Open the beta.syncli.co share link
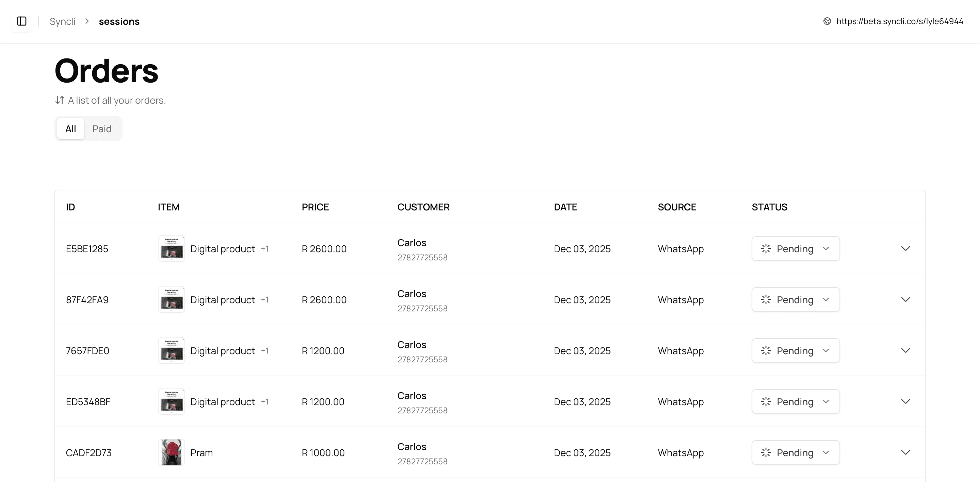Image resolution: width=980 pixels, height=482 pixels. (x=899, y=21)
